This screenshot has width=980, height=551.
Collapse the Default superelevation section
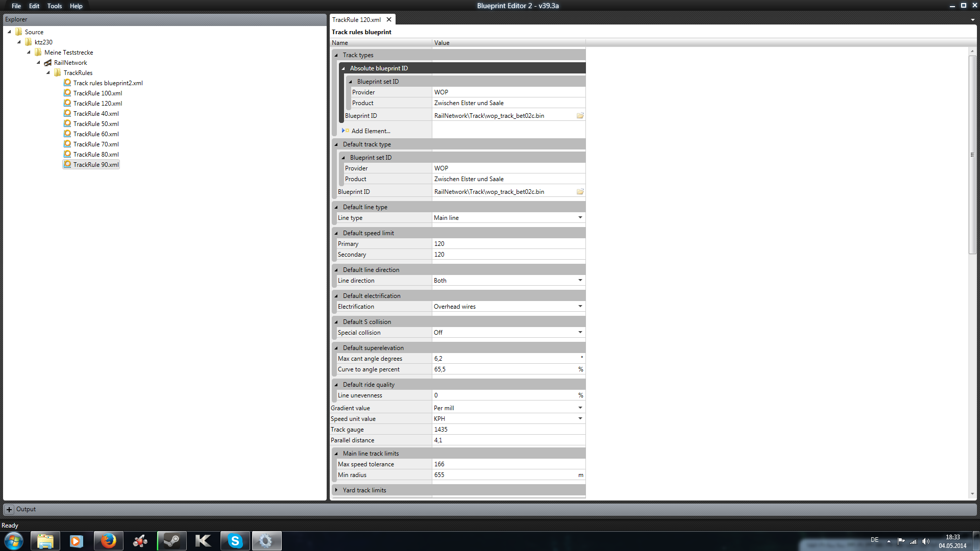click(x=336, y=348)
